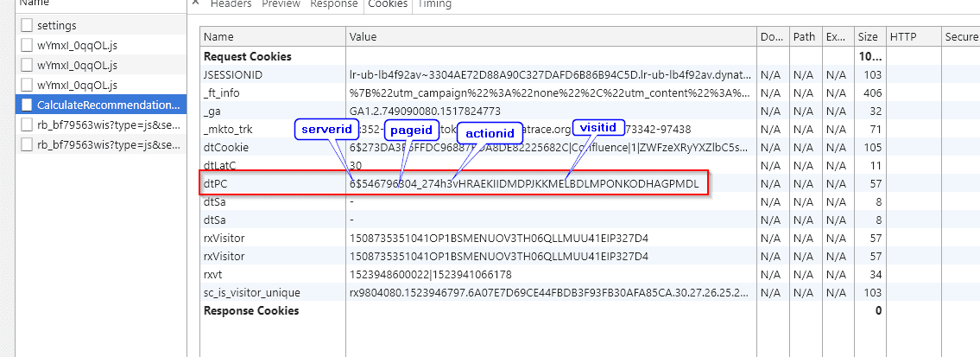This screenshot has height=357, width=980.
Task: Sort by the Ex... (Expires) column header
Action: 837,37
